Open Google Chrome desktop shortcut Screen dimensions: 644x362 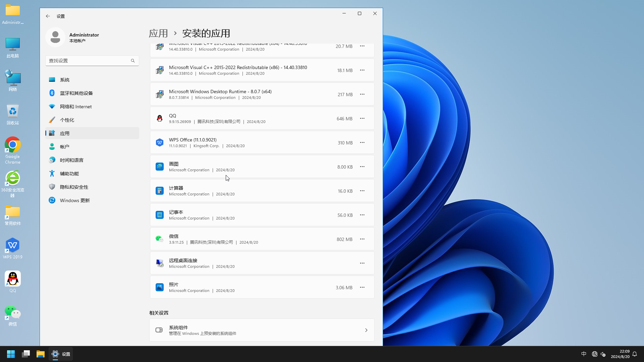tap(13, 150)
